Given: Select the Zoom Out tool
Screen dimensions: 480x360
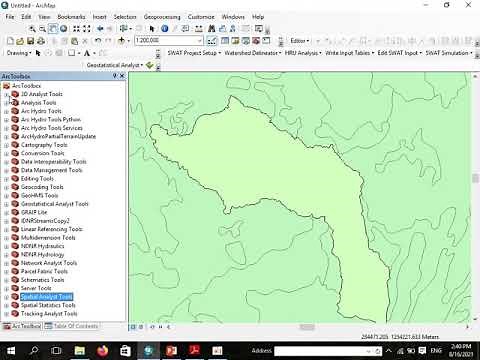Looking at the screenshot, I should click(x=42, y=29).
